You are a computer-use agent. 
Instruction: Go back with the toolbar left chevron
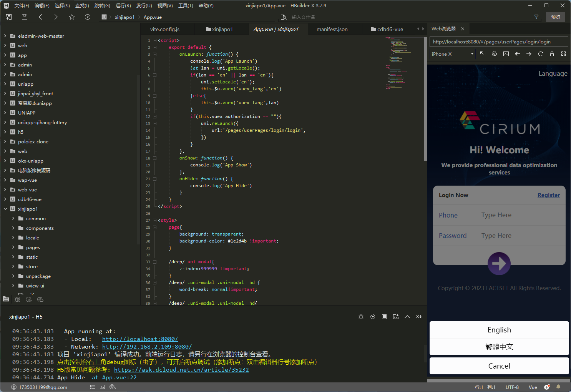click(x=40, y=17)
